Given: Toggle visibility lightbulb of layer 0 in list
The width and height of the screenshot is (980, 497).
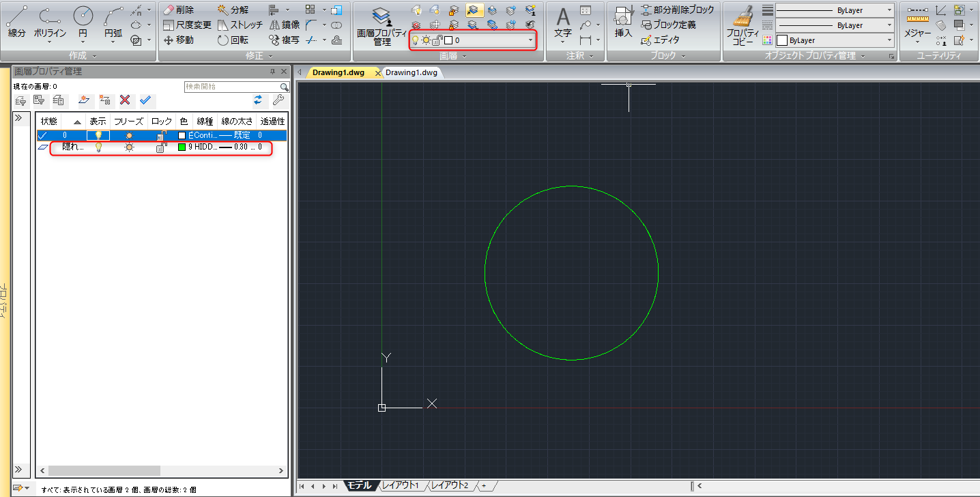Looking at the screenshot, I should tap(98, 135).
